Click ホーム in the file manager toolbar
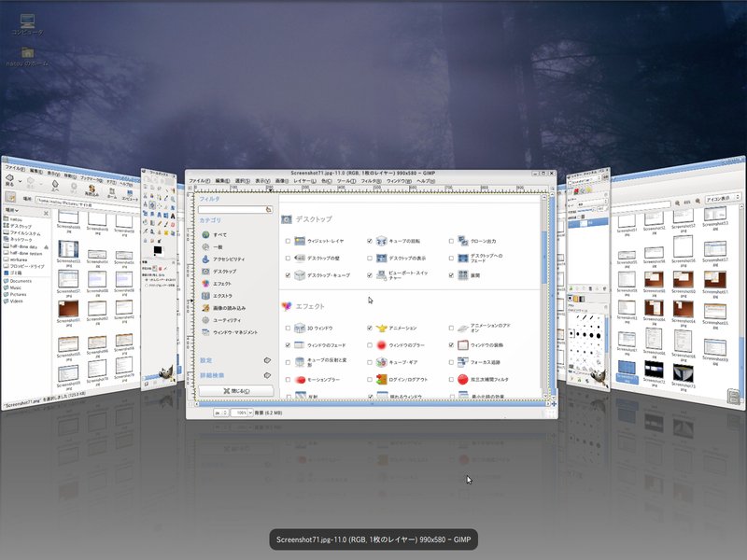This screenshot has width=747, height=560. coord(112,193)
